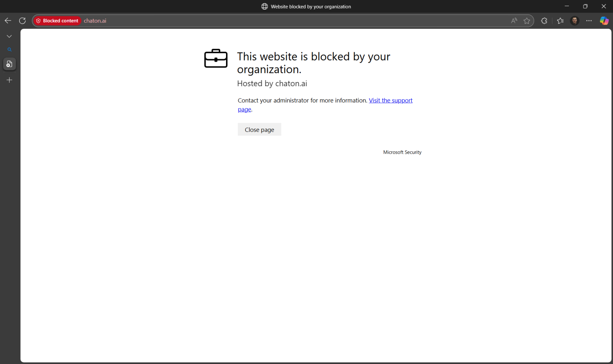Open the Read aloud icon in address bar
The image size is (613, 364).
(514, 21)
